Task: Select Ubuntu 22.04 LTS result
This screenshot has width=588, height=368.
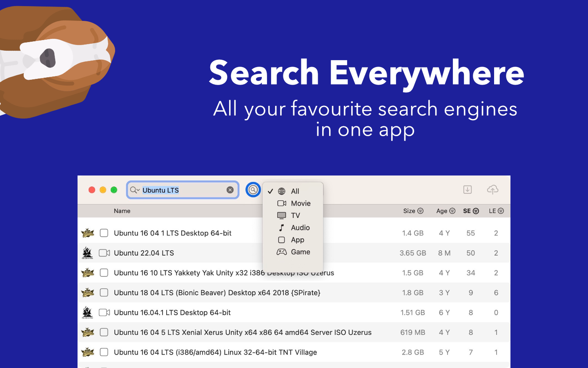Action: [294, 253]
